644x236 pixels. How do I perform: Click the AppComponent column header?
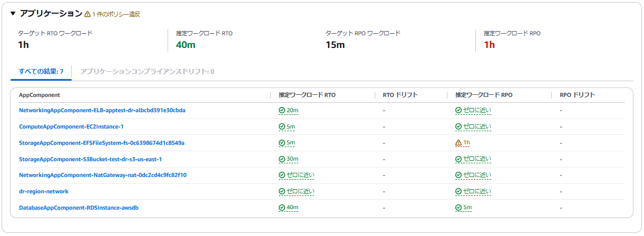39,95
